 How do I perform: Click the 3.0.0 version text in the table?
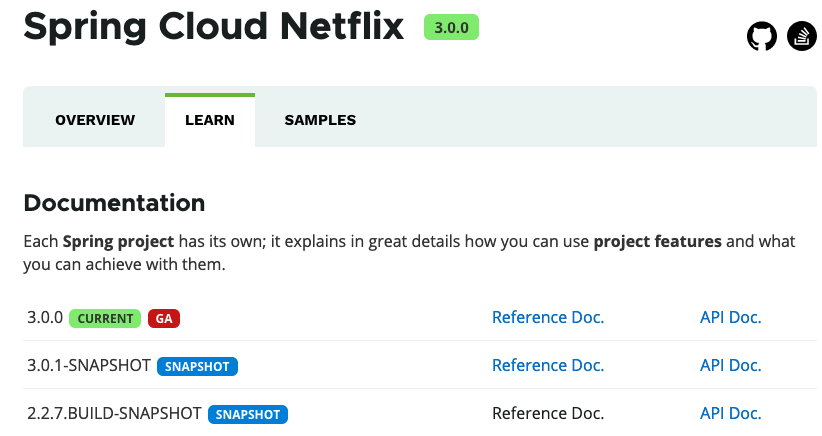pyautogui.click(x=45, y=318)
